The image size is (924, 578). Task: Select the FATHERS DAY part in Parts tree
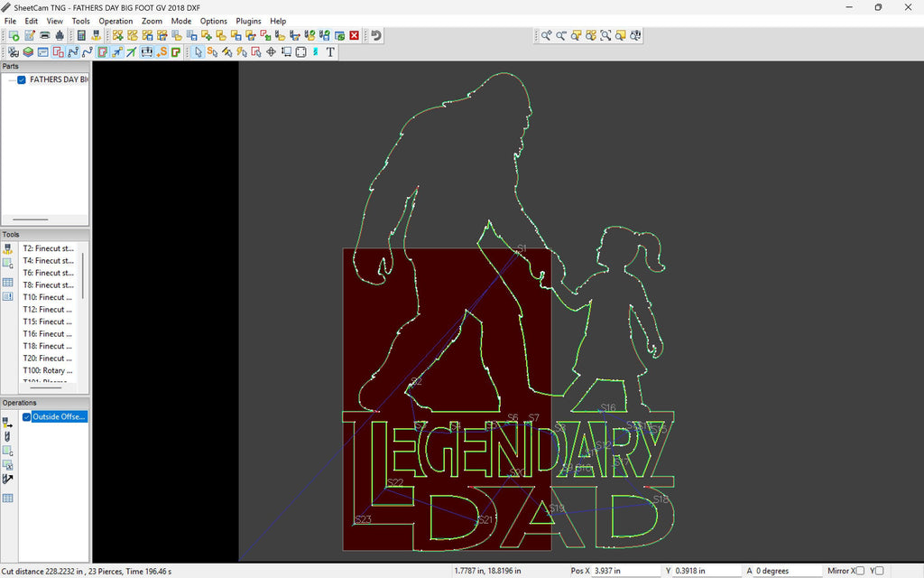[59, 79]
